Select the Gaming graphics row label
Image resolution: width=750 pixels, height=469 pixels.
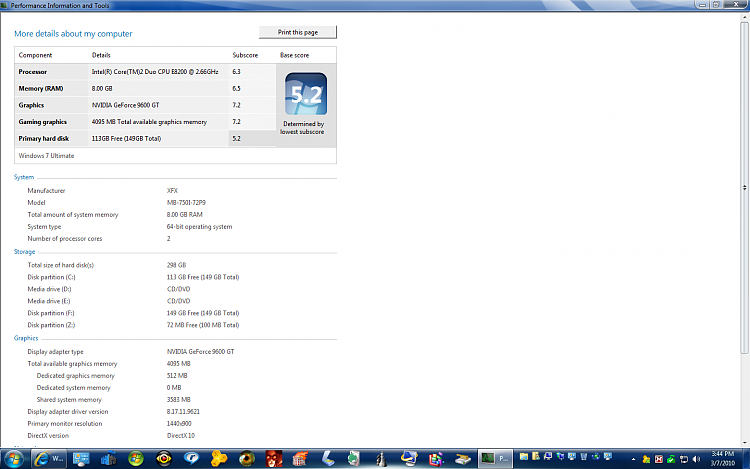click(43, 122)
